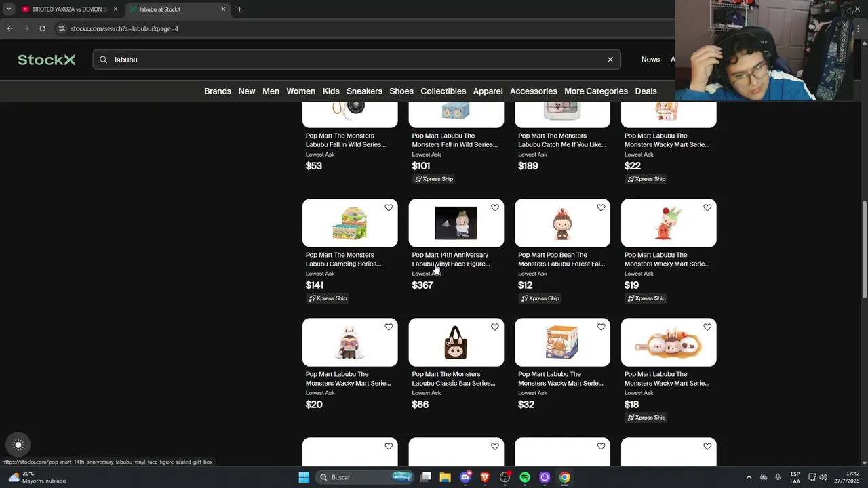
Task: Click the $66 price text
Action: pyautogui.click(x=420, y=405)
